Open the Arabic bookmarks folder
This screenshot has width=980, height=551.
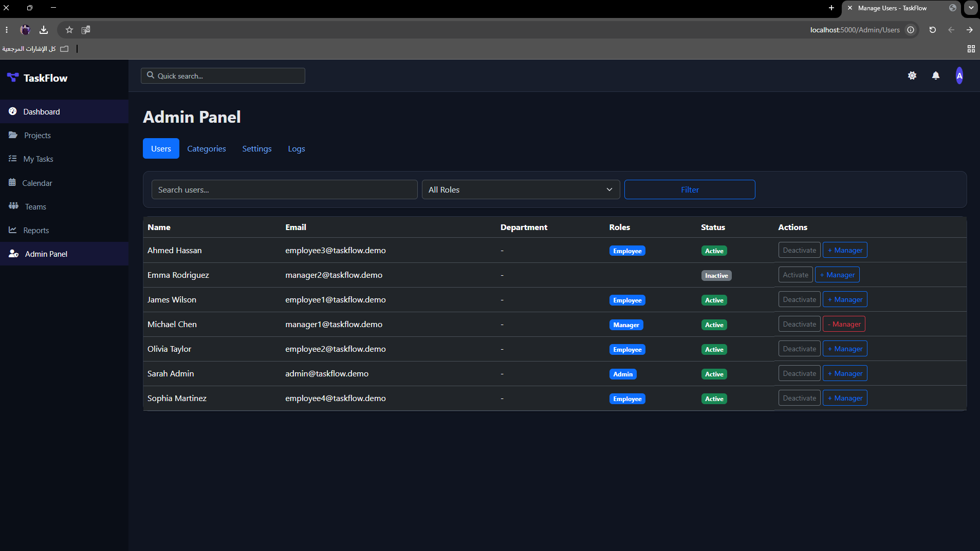35,49
